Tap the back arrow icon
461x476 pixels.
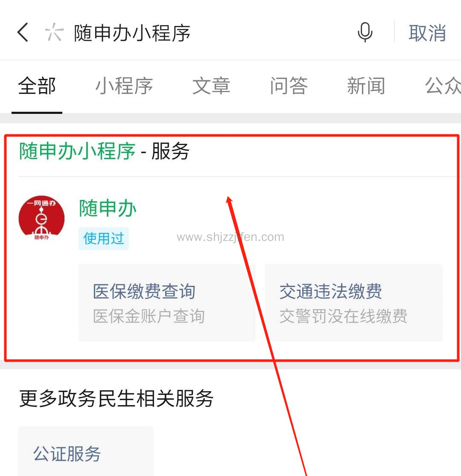pyautogui.click(x=23, y=32)
